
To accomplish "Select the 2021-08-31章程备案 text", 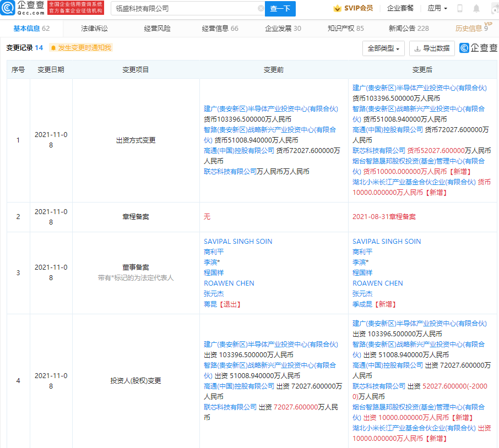I will 384,217.
